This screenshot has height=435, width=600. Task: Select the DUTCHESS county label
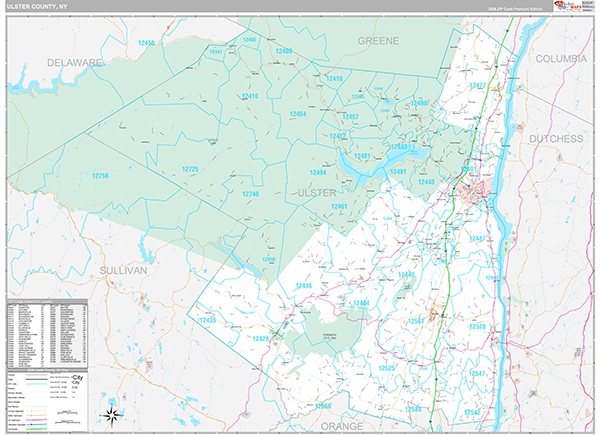tap(556, 138)
